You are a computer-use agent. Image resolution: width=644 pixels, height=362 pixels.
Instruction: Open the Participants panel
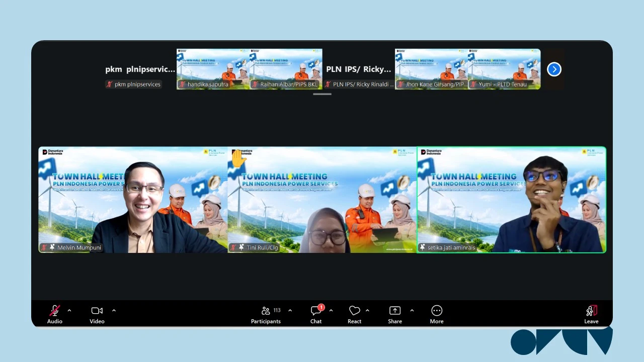(266, 315)
